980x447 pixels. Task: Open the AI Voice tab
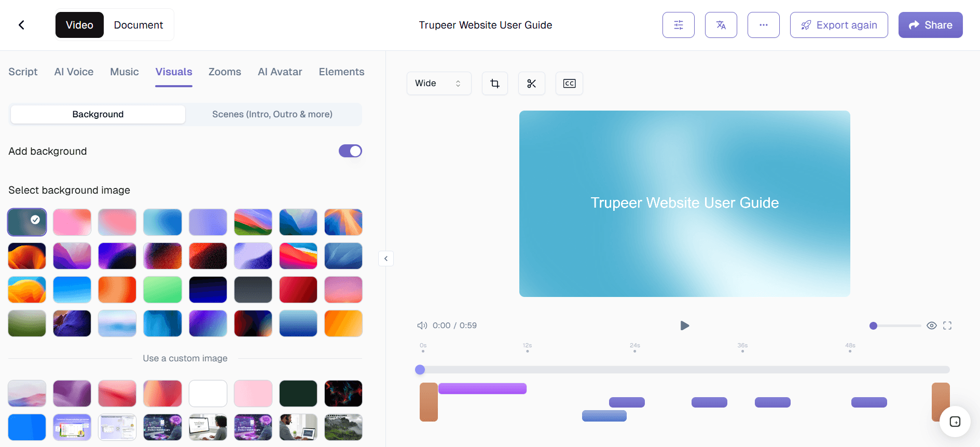pyautogui.click(x=74, y=72)
